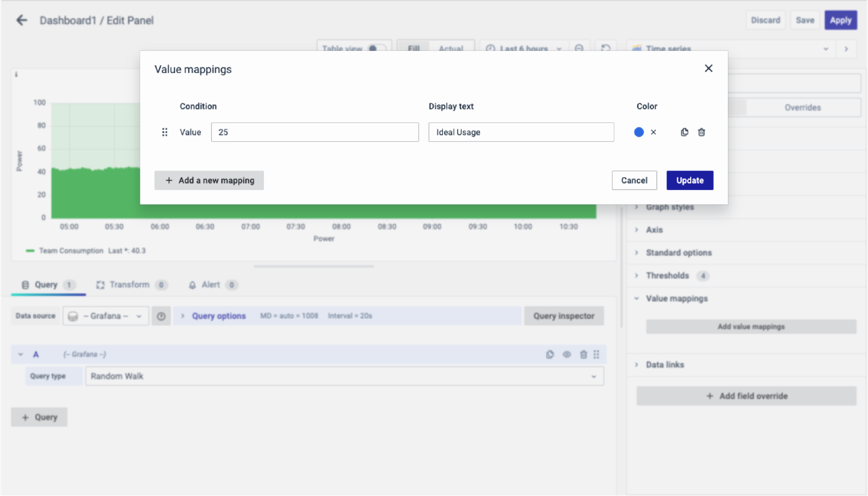Click the Update button
The image size is (868, 496).
[690, 180]
